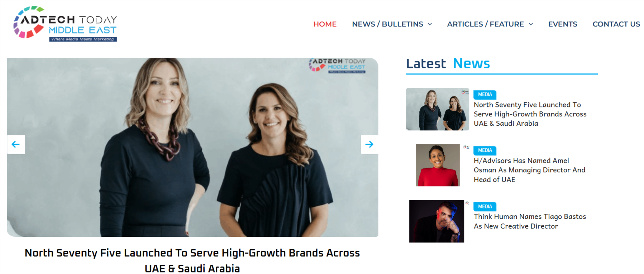
Task: Click the AdTech Today Middle East logo
Action: pos(65,24)
